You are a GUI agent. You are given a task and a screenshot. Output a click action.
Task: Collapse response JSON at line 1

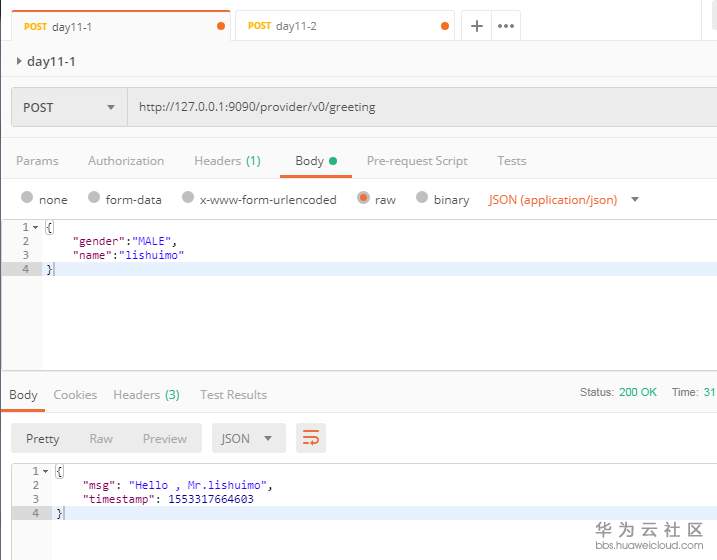point(45,471)
